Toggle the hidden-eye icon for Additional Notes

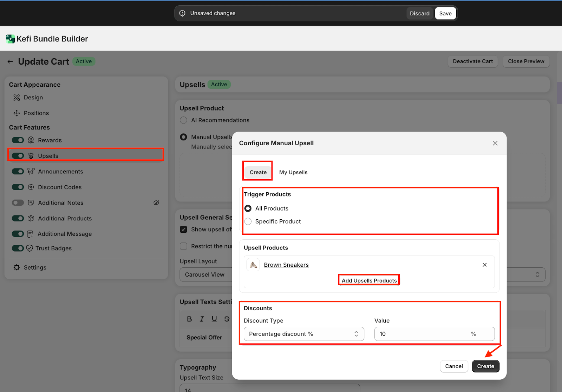pyautogui.click(x=156, y=203)
